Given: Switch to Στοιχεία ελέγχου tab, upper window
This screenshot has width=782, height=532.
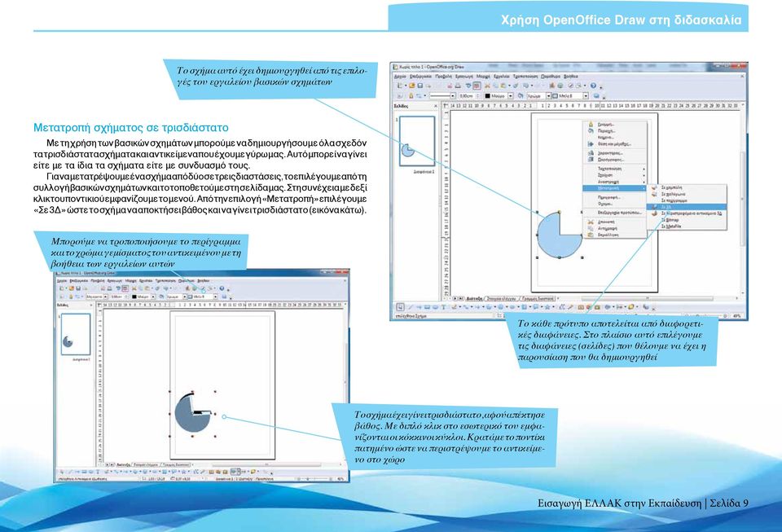Looking at the screenshot, I should [x=501, y=299].
